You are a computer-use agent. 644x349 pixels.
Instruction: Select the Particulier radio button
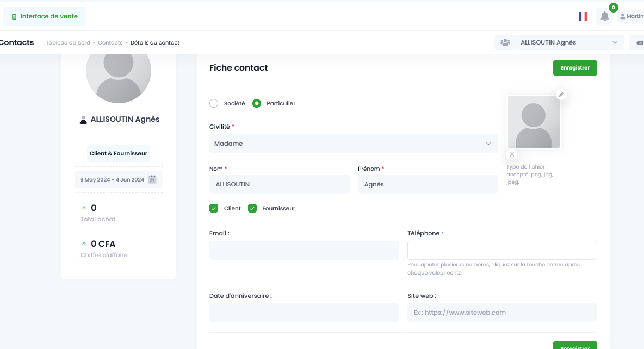(257, 103)
